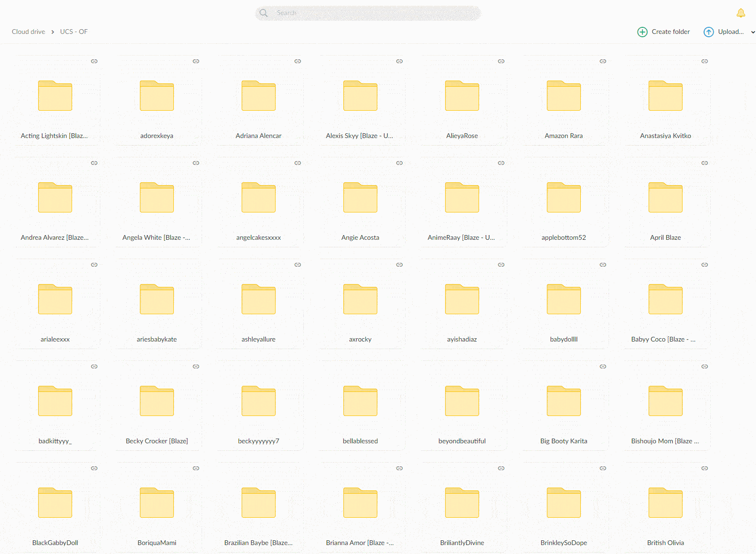Image resolution: width=756 pixels, height=554 pixels.
Task: Click the 'Adriana Alencar' folder name
Action: [x=259, y=136]
